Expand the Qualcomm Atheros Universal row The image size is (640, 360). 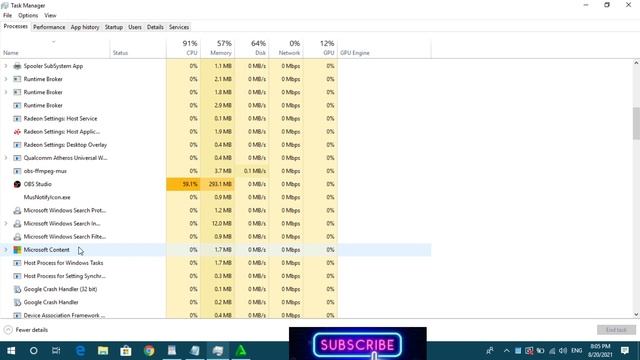tap(6, 158)
